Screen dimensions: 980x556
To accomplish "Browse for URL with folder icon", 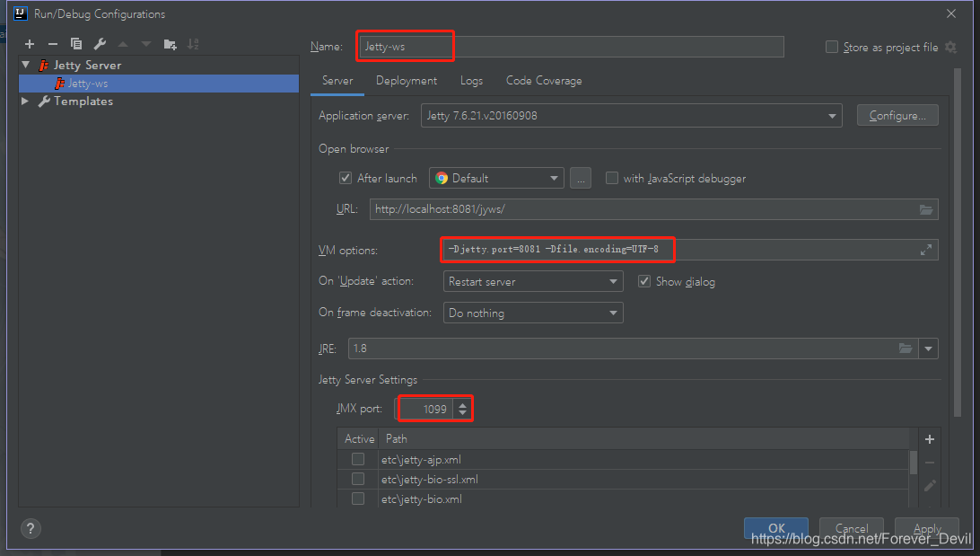I will [x=925, y=209].
